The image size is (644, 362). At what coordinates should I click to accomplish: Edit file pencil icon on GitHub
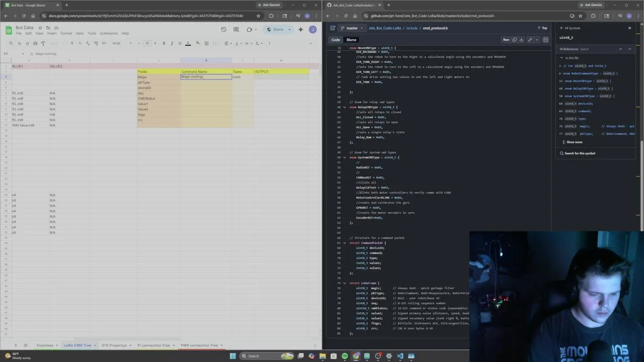click(530, 40)
